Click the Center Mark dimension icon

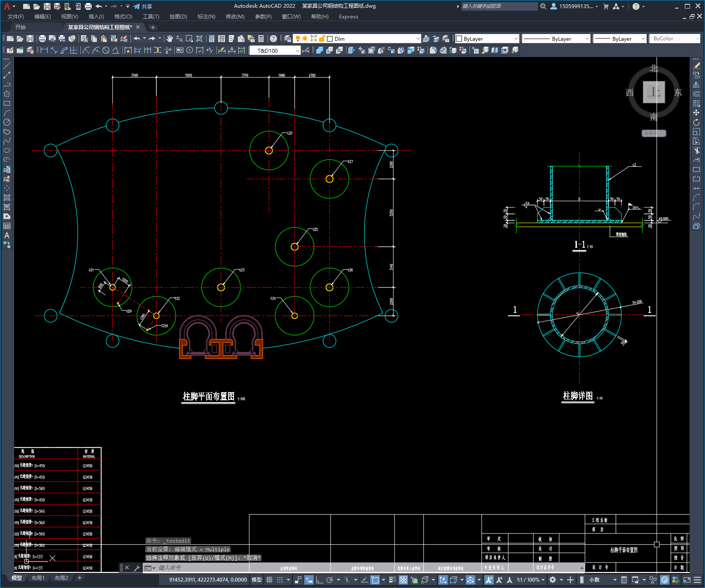[189, 50]
